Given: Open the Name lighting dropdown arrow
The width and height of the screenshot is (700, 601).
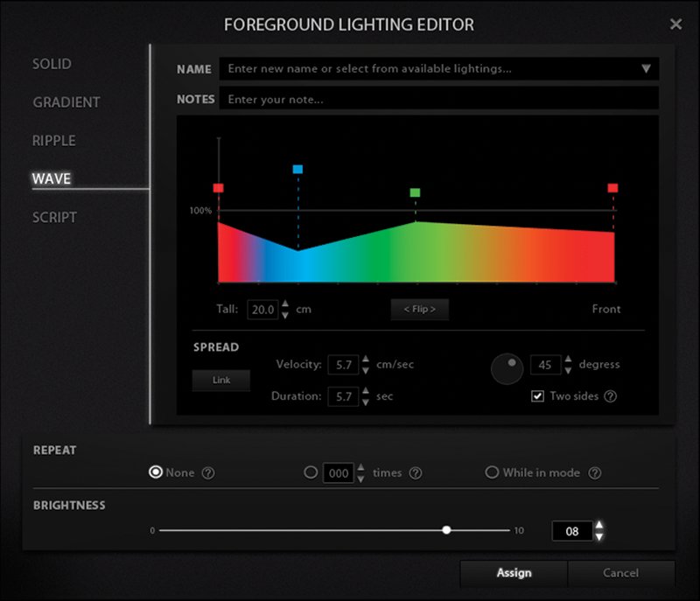Looking at the screenshot, I should coord(646,68).
